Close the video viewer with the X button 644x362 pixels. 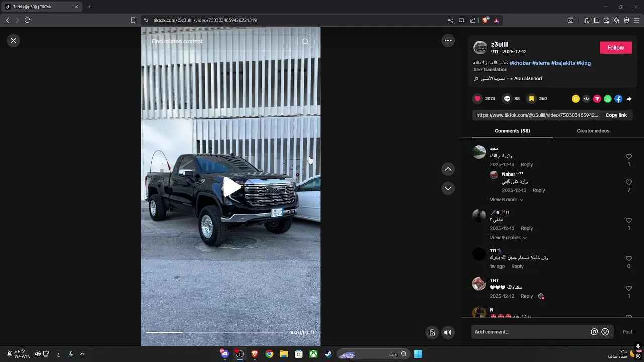coord(14,41)
